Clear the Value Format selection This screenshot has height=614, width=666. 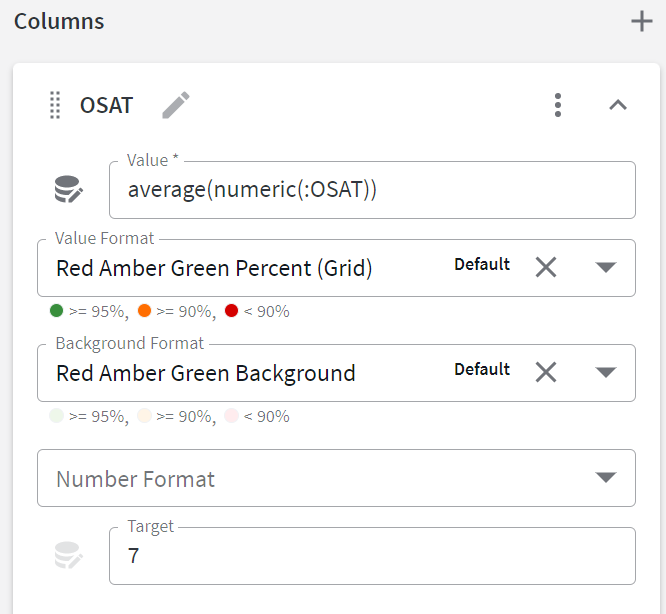pyautogui.click(x=546, y=268)
